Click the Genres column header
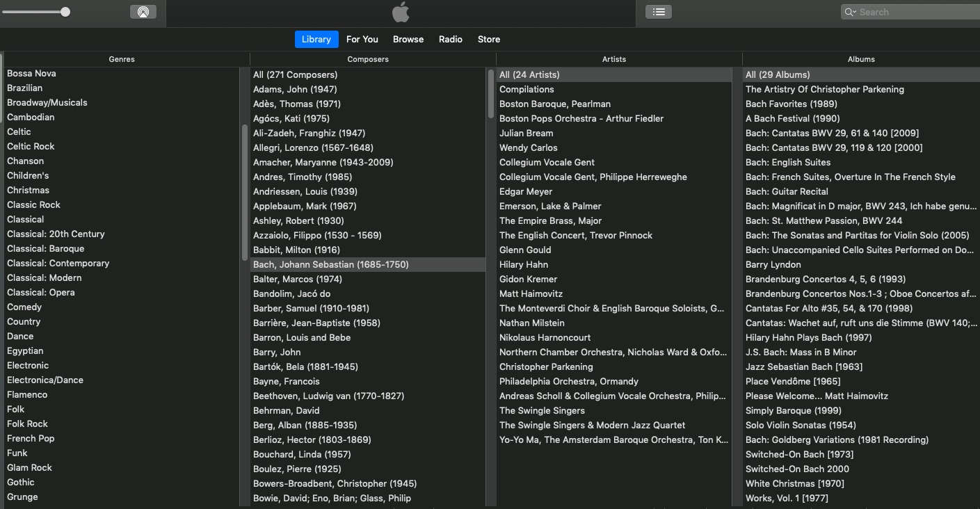Image resolution: width=980 pixels, height=509 pixels. (122, 59)
